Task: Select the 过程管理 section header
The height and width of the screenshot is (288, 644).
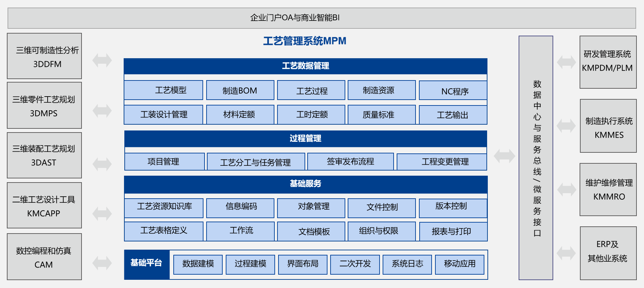Action: click(305, 139)
